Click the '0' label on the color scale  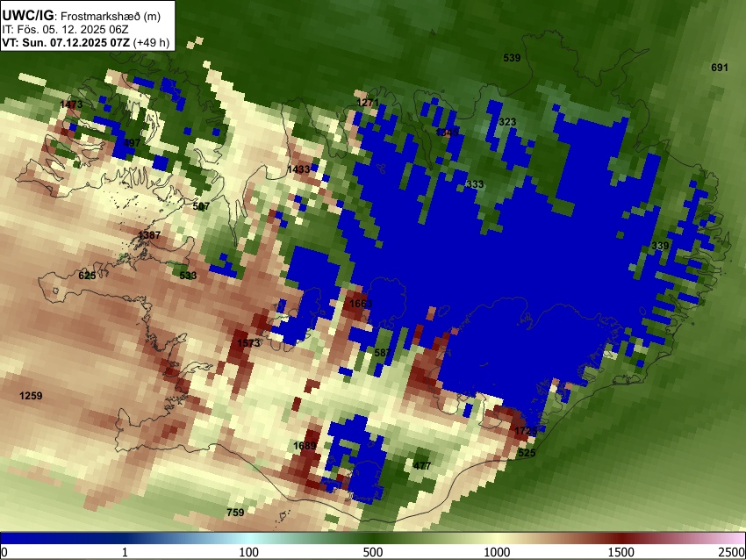pyautogui.click(x=4, y=552)
